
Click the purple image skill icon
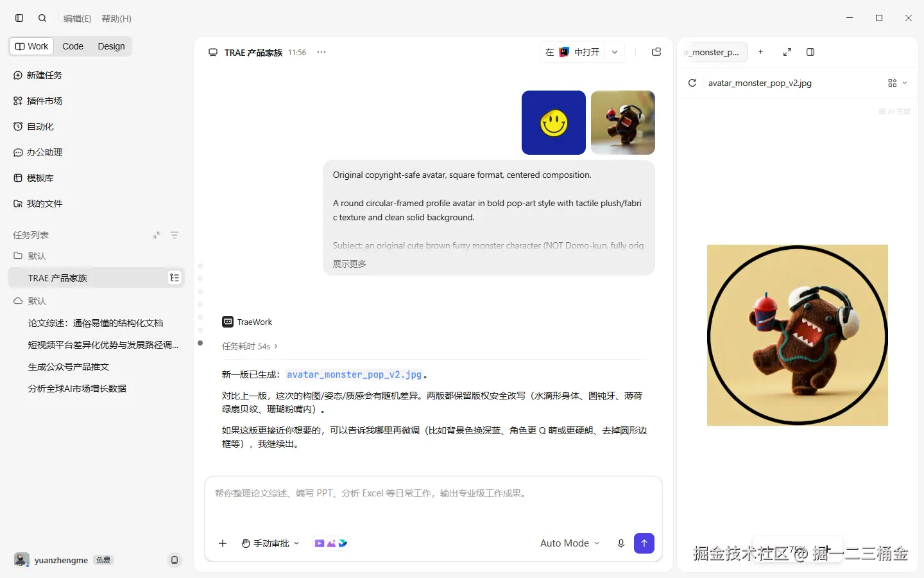click(331, 543)
